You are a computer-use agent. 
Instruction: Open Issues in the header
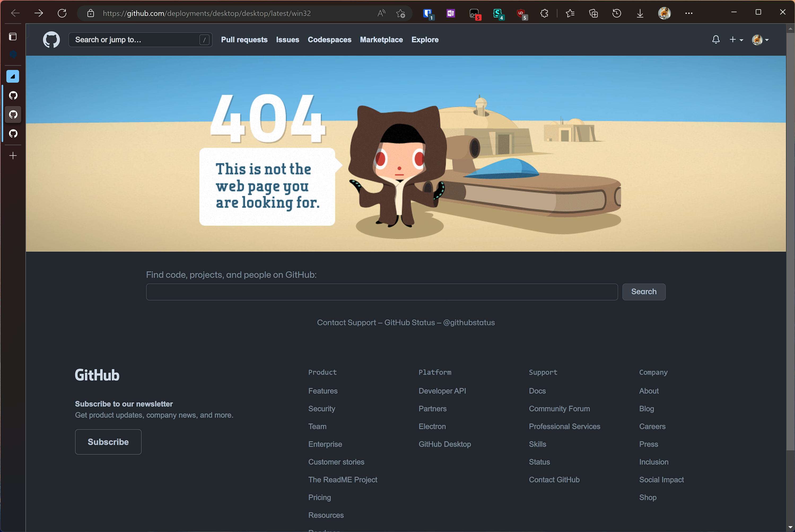(287, 40)
